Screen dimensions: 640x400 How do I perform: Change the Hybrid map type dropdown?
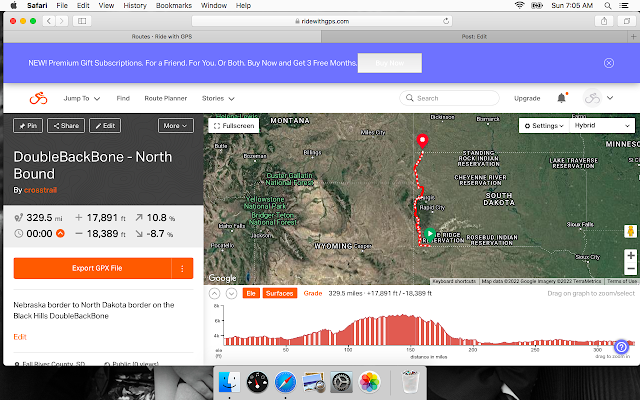coord(602,126)
